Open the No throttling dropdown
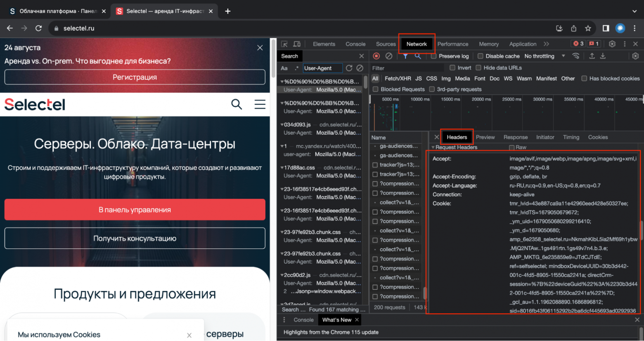 coord(545,56)
